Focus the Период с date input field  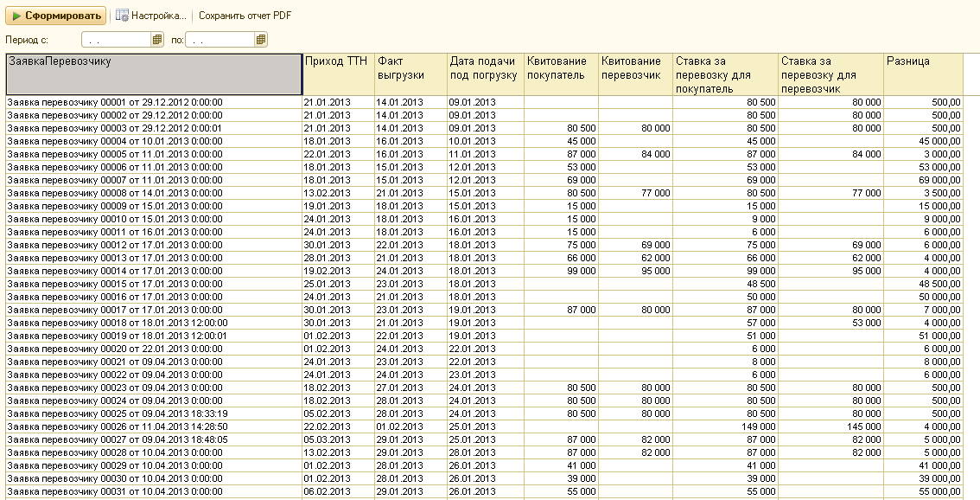116,40
